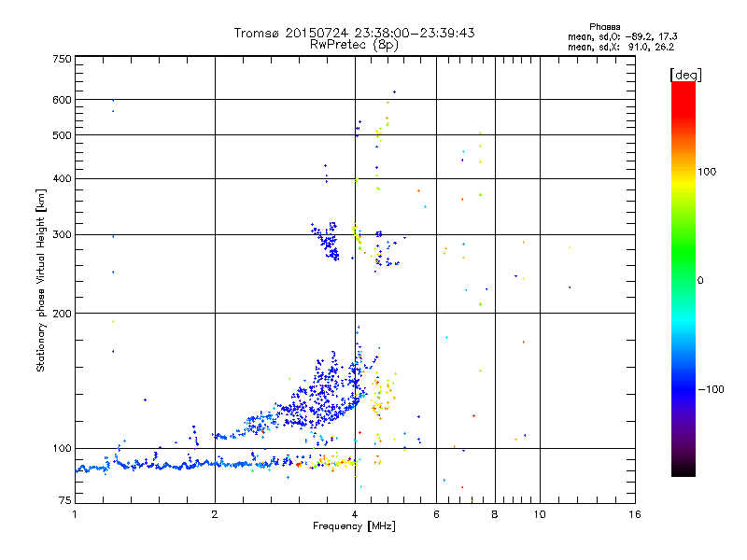Click the "mean, sd,O: -89.2, 17.3" line

(622, 36)
